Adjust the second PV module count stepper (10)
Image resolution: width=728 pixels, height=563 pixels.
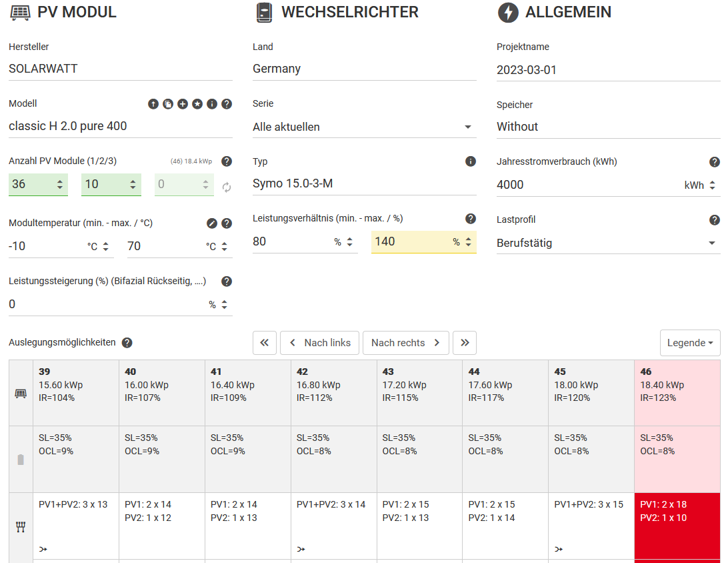(x=133, y=184)
